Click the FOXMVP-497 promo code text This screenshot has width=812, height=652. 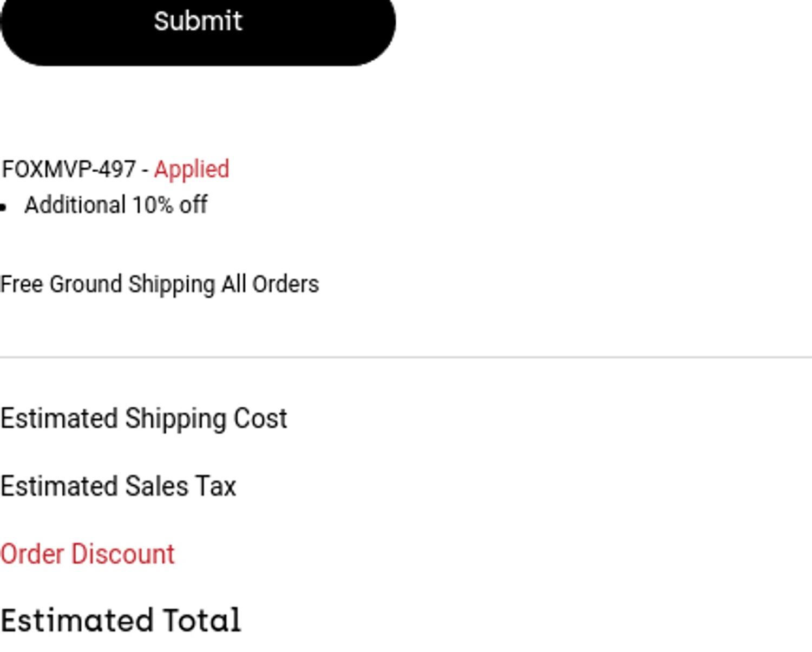pyautogui.click(x=69, y=169)
